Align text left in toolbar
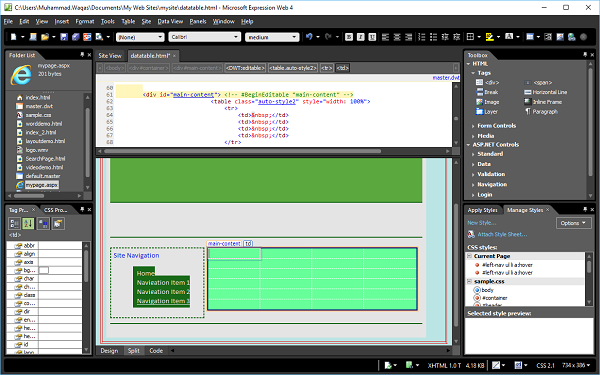The image size is (600, 375). tap(385, 37)
